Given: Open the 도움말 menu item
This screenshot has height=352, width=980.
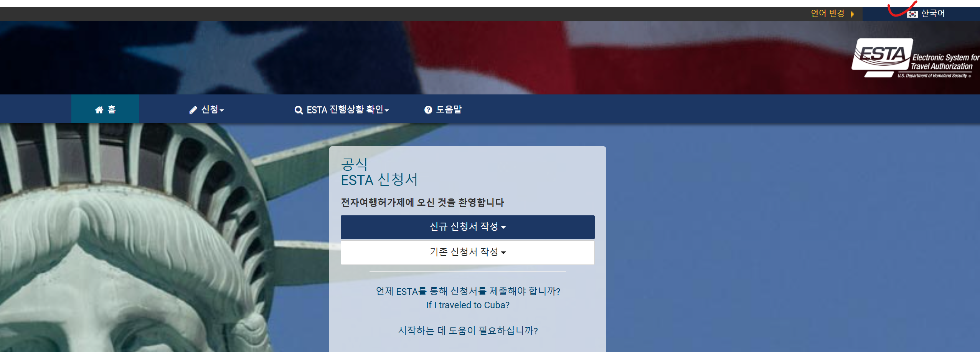Looking at the screenshot, I should point(443,110).
